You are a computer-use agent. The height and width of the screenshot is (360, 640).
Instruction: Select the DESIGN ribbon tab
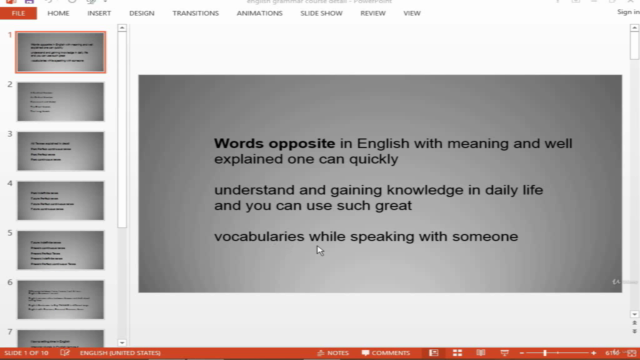[142, 13]
